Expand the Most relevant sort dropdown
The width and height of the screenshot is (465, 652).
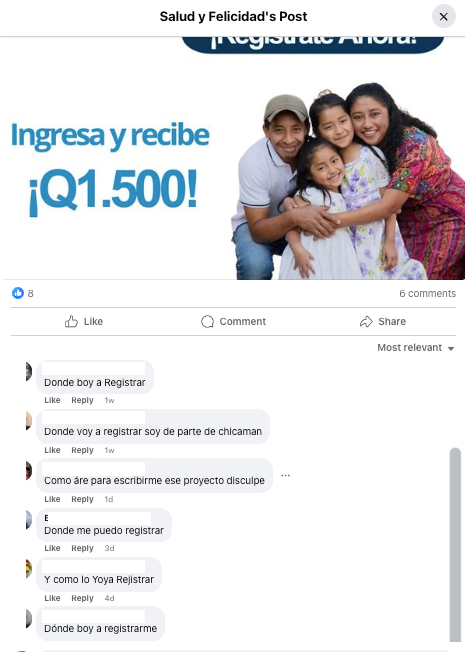pyautogui.click(x=416, y=348)
